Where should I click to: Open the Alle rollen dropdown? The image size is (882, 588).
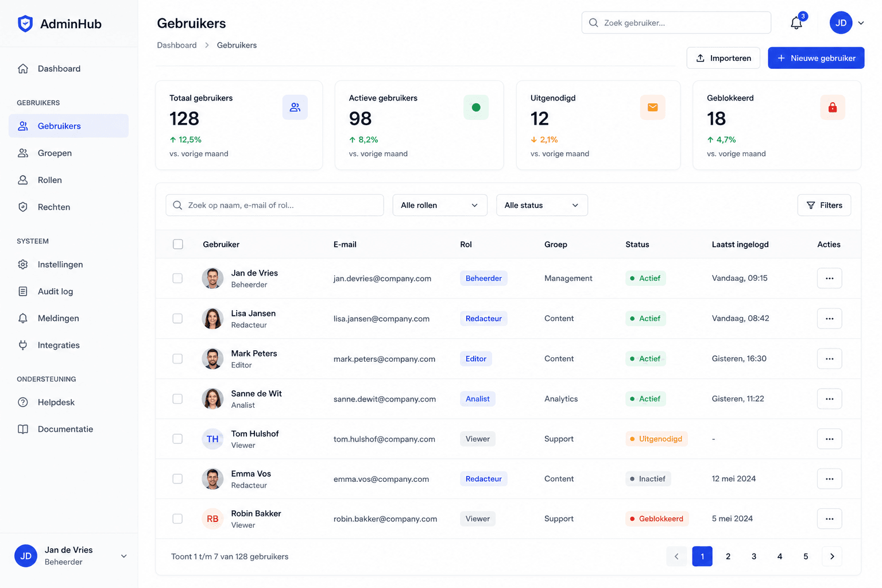pyautogui.click(x=440, y=205)
